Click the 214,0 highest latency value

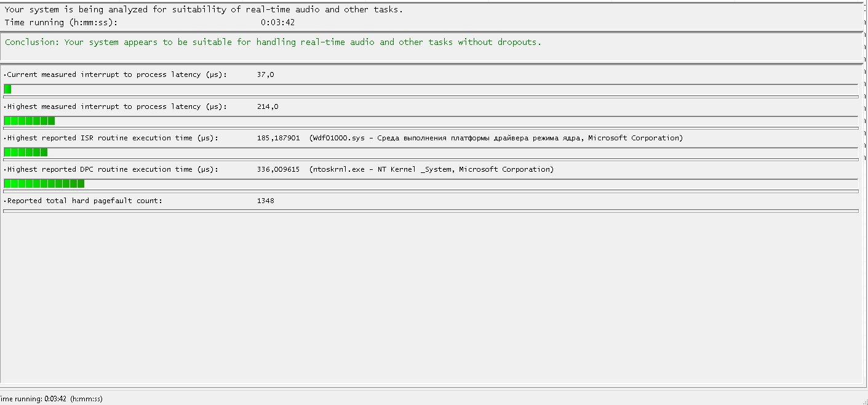[268, 106]
